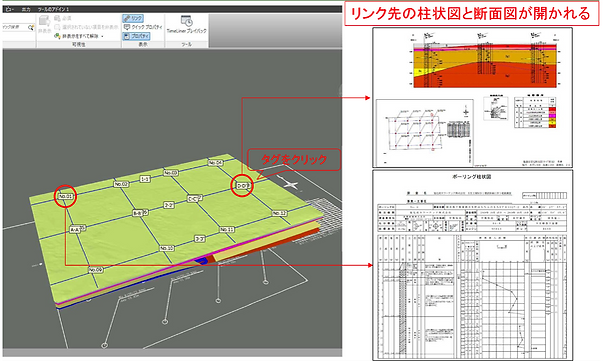
Task: Click the 1-1' section tag
Action: (x=145, y=179)
